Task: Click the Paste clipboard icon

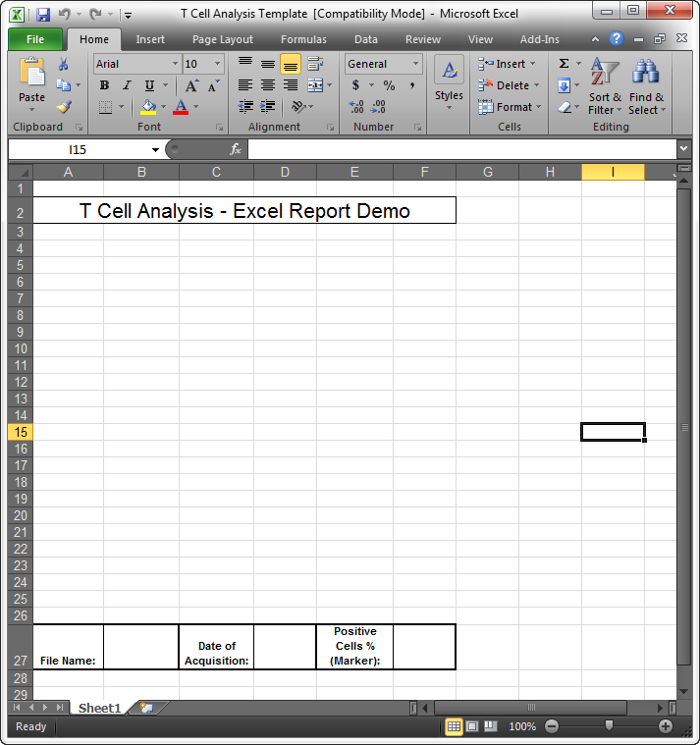Action: coord(31,76)
